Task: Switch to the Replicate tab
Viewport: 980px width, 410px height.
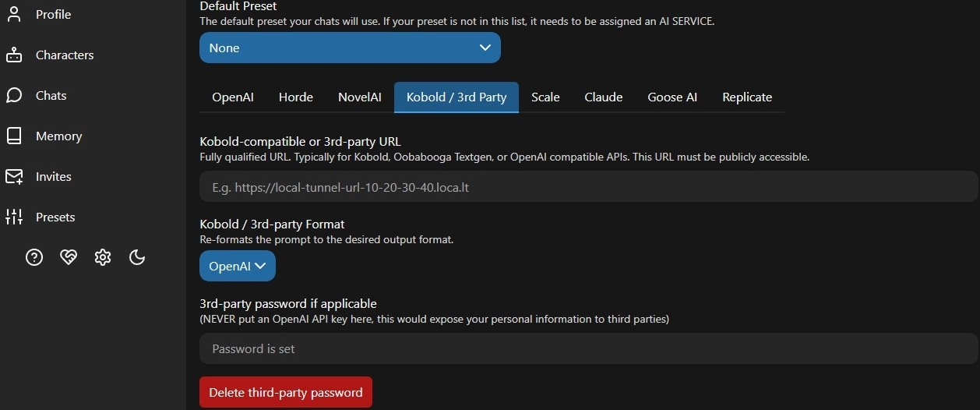Action: [x=747, y=97]
